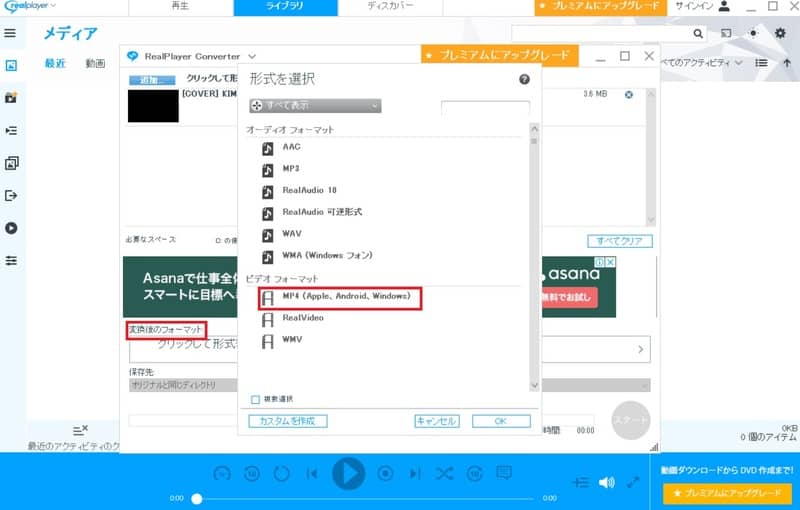Toggle full screen expand icon

tap(633, 482)
